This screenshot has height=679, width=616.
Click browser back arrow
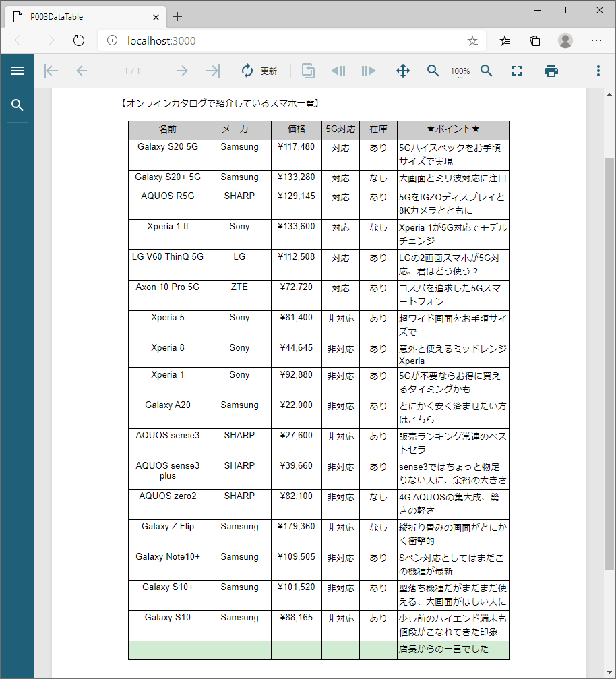click(20, 40)
